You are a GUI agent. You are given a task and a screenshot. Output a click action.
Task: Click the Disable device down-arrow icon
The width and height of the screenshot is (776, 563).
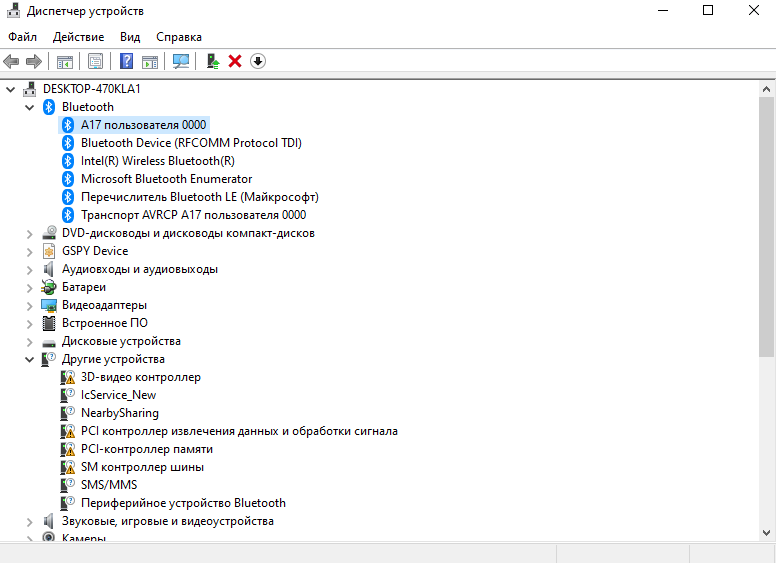coord(258,61)
